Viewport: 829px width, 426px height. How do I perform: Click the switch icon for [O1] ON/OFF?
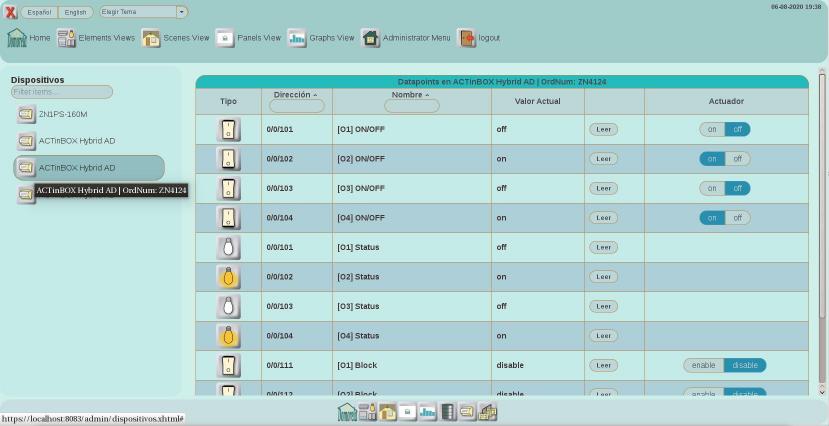point(228,129)
